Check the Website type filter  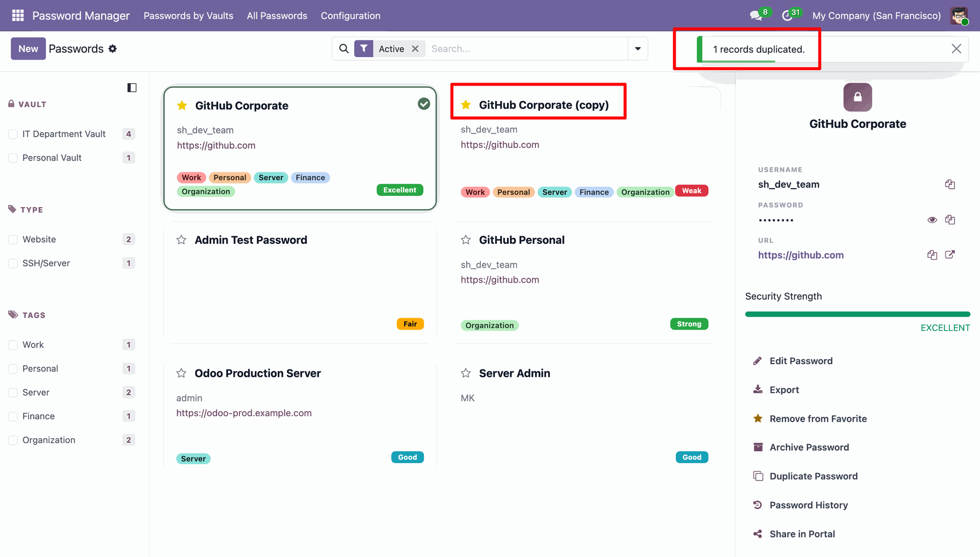pyautogui.click(x=13, y=240)
